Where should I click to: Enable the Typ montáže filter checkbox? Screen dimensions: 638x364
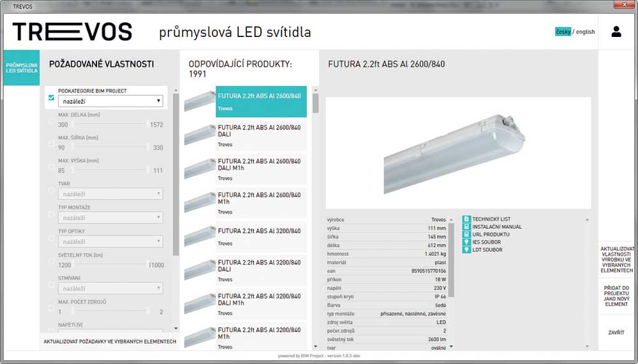51,214
